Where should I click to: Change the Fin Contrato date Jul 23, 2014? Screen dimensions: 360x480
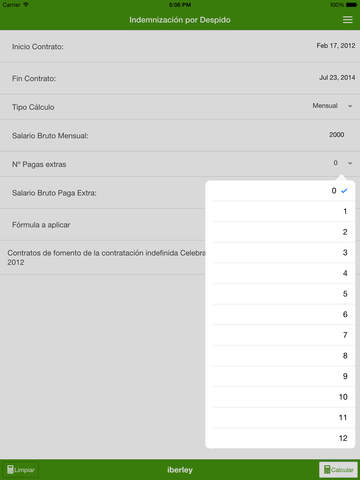tap(337, 77)
